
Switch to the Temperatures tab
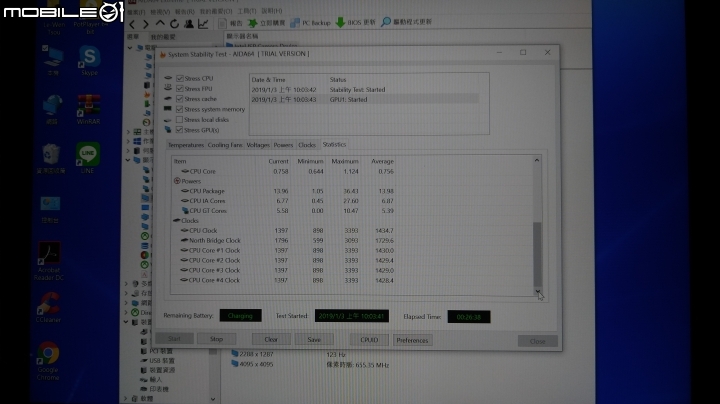pos(186,145)
